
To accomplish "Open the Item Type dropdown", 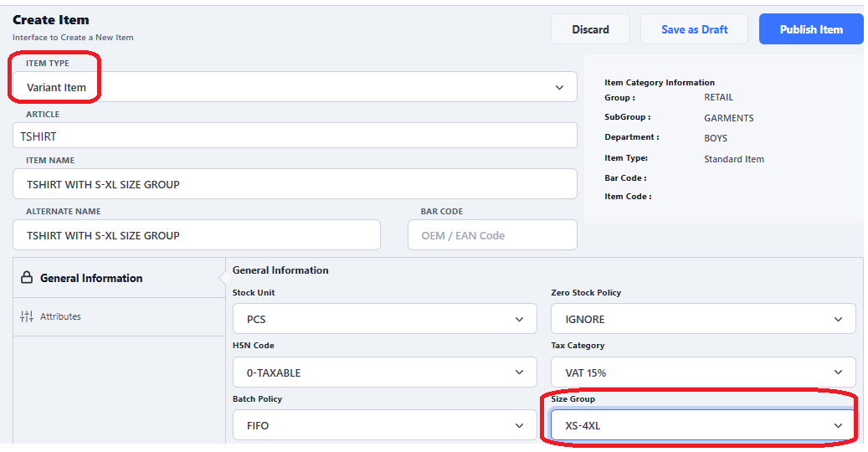I will (293, 87).
